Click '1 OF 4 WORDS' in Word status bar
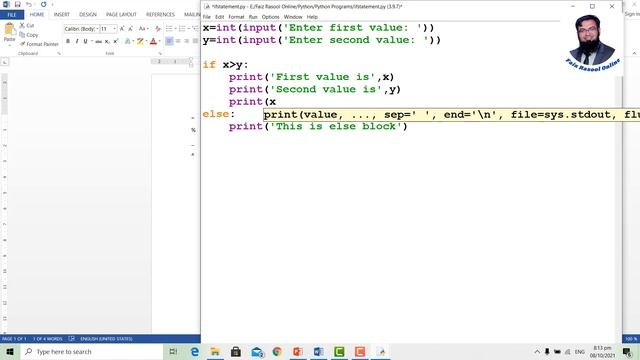640x360 pixels. tap(48, 339)
